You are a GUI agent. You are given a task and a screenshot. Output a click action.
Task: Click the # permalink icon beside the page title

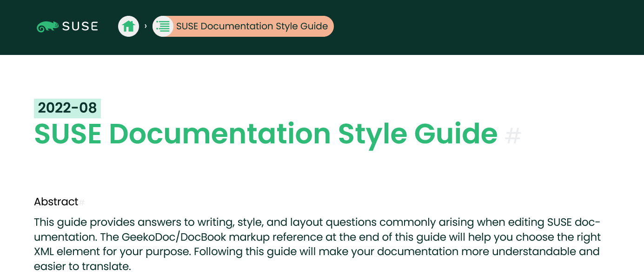tap(513, 136)
